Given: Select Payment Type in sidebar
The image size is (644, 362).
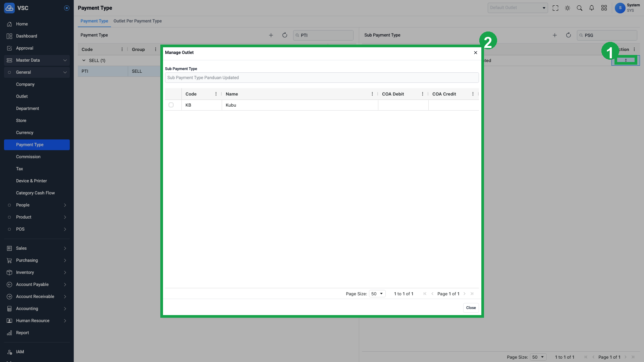Looking at the screenshot, I should click(37, 145).
